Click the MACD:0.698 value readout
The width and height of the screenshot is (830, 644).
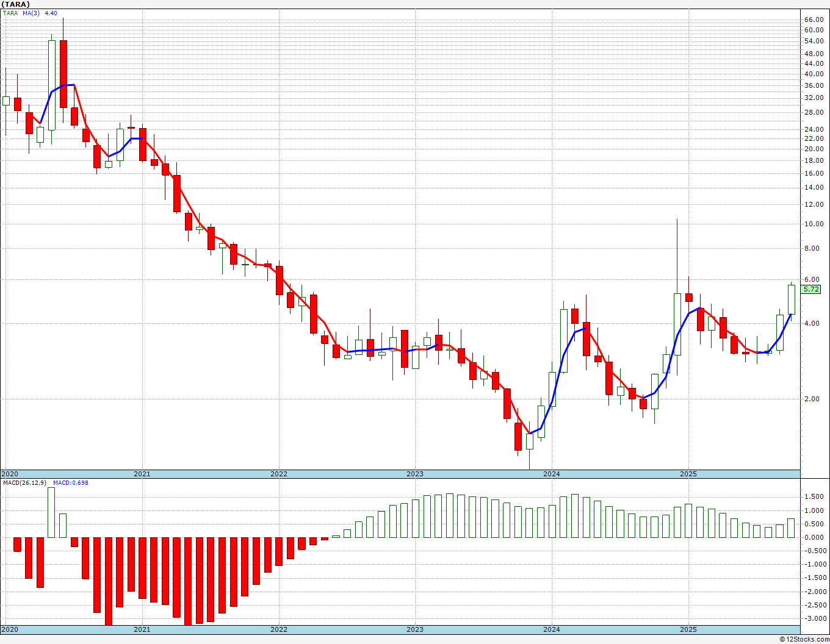[71, 482]
